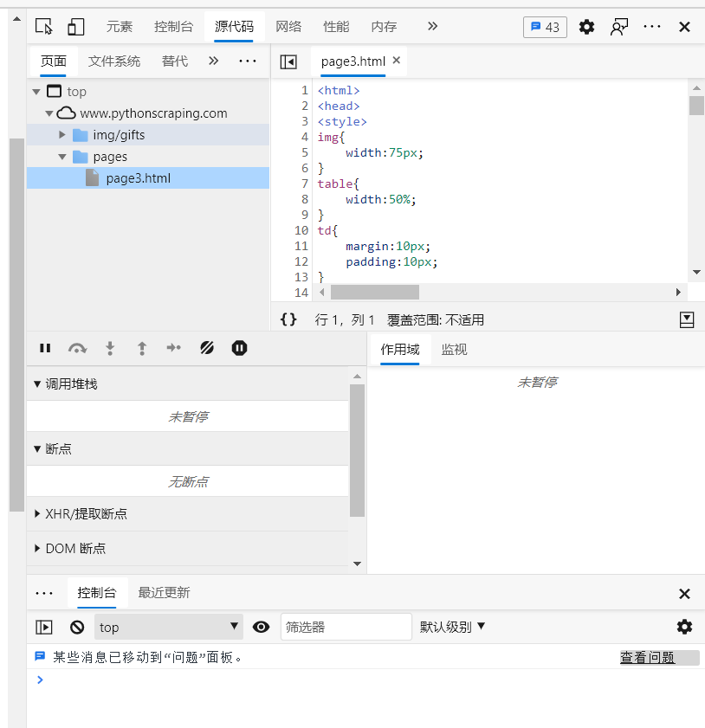Toggle pause on exceptions
Image resolution: width=705 pixels, height=728 pixels.
coord(239,348)
